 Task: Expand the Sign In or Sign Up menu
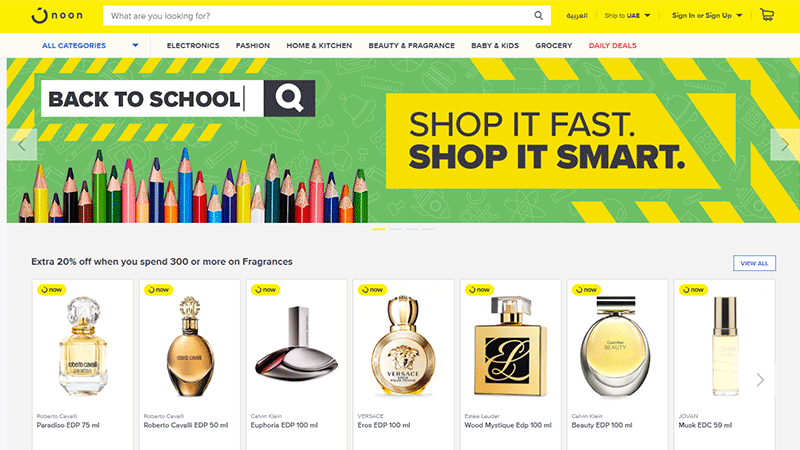coord(707,16)
